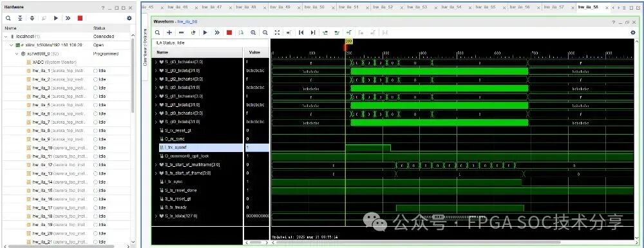Image resolution: width=644 pixels, height=248 pixels.
Task: Click the export ILA data icon
Action: coord(241,32)
